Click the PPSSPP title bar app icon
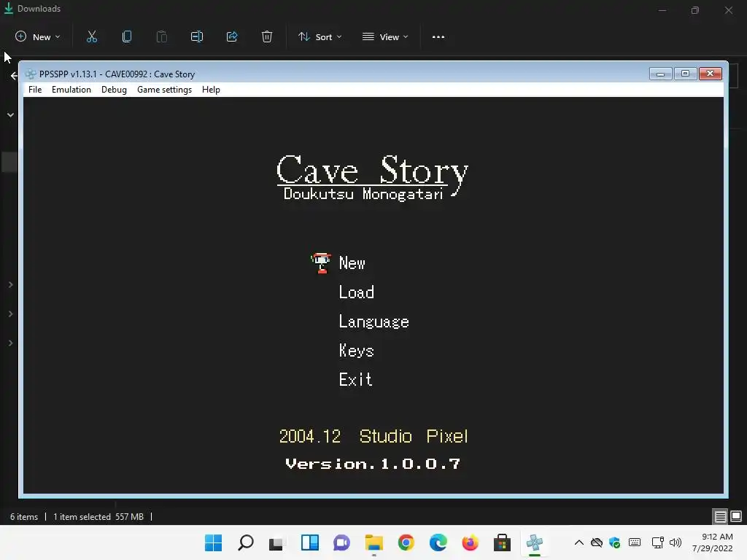747x560 pixels. (x=31, y=74)
